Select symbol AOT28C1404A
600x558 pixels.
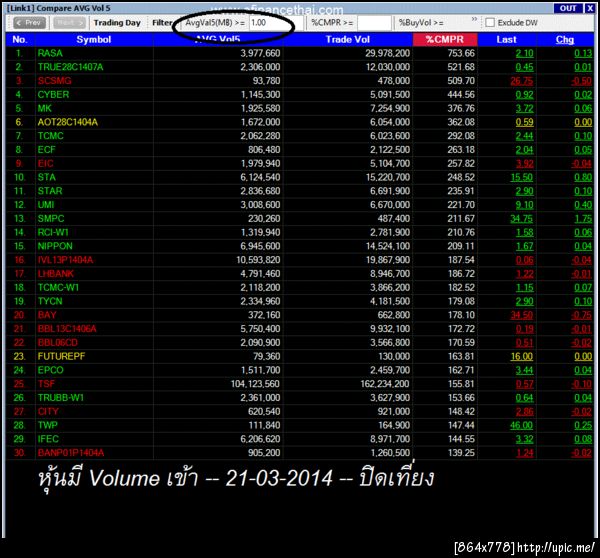coord(68,122)
